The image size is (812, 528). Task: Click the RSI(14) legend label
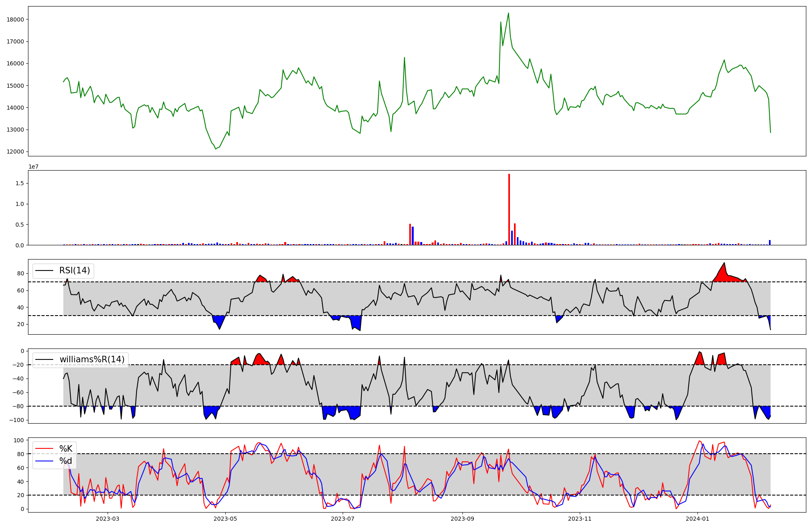pyautogui.click(x=74, y=270)
